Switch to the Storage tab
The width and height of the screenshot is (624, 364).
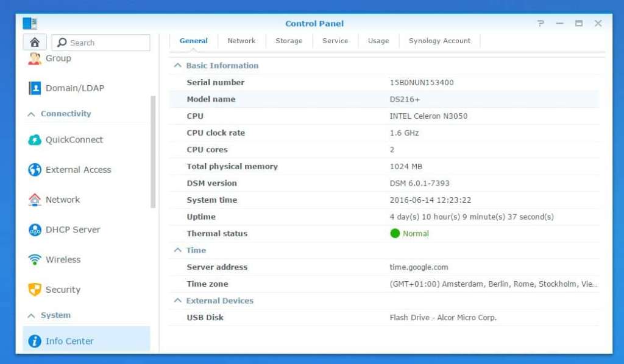click(289, 41)
